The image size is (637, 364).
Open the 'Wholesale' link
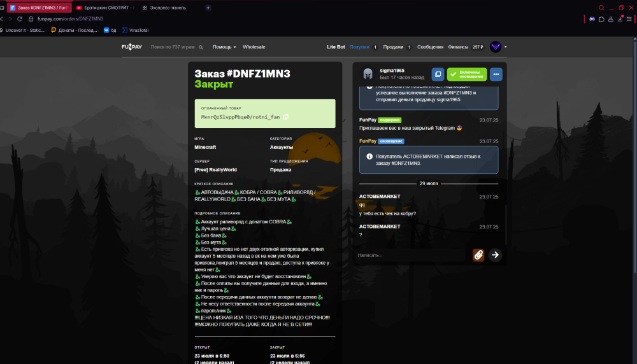pos(254,47)
